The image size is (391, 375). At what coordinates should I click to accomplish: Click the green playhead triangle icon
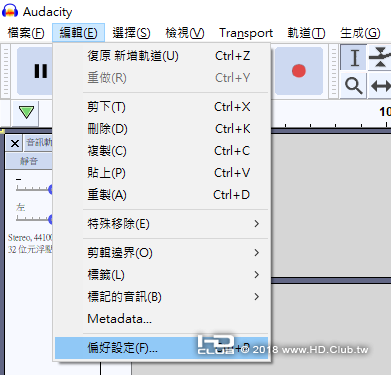click(x=26, y=113)
